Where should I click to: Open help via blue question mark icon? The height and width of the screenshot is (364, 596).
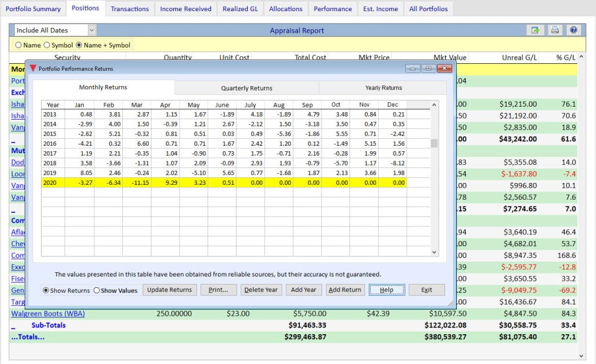click(573, 30)
